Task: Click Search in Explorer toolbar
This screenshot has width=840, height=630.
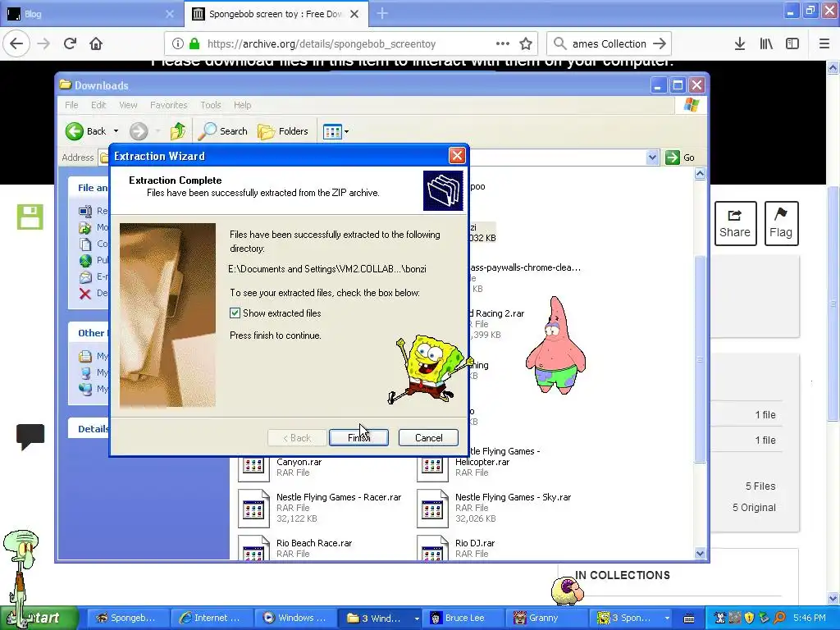Action: tap(223, 131)
